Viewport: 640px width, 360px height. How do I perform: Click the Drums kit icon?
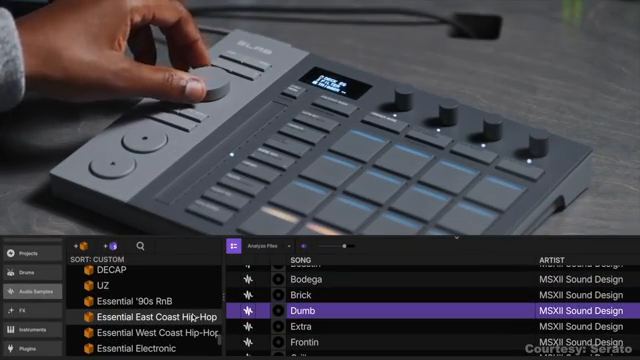[x=11, y=272]
